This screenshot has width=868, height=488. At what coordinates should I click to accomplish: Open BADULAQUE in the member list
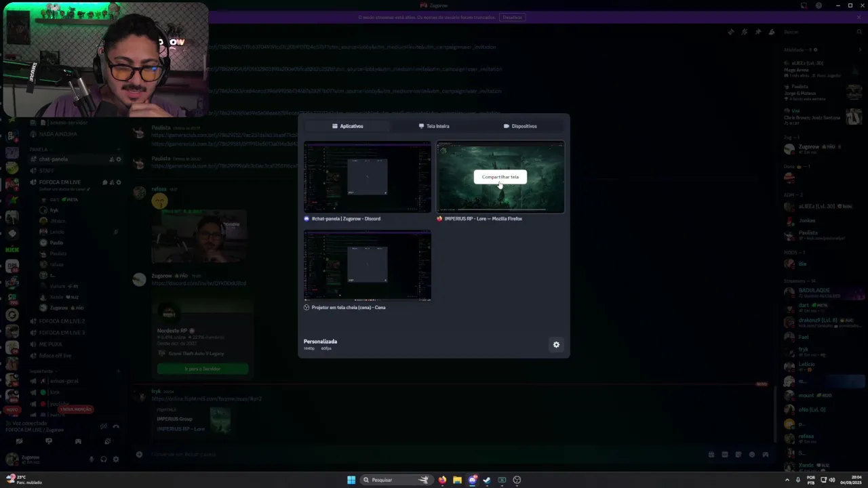click(x=824, y=293)
